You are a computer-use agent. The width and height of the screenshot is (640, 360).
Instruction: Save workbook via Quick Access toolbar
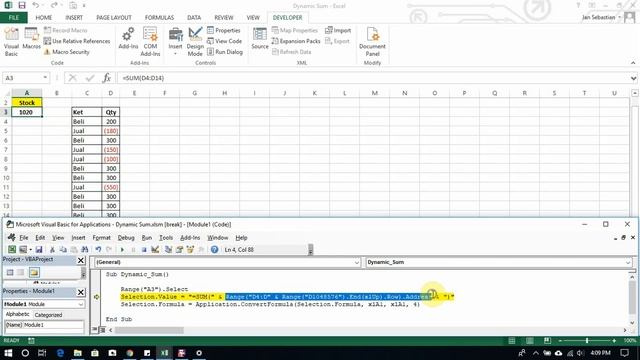point(22,6)
